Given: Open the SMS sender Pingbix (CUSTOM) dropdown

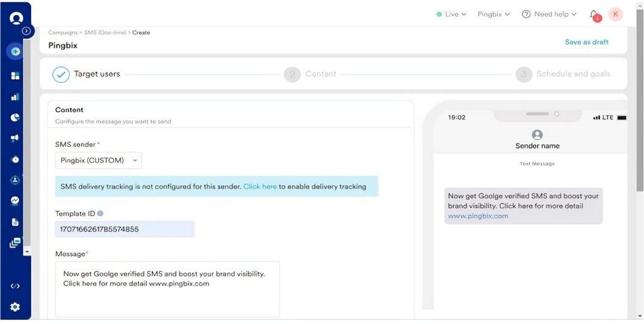Looking at the screenshot, I should tap(98, 161).
